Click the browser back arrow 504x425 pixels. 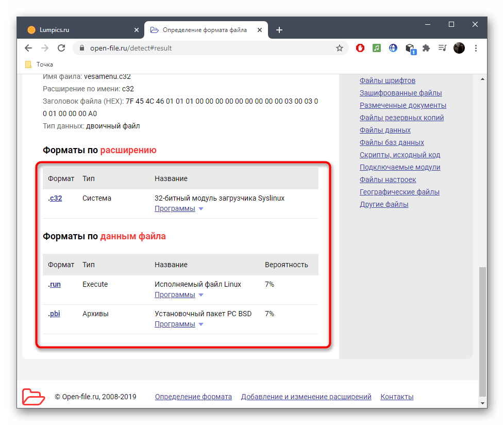28,48
